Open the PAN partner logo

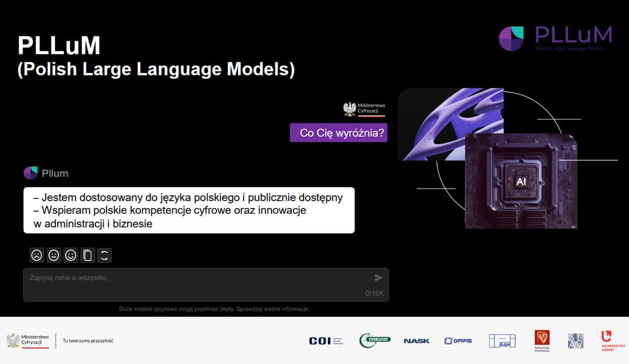tap(502, 341)
